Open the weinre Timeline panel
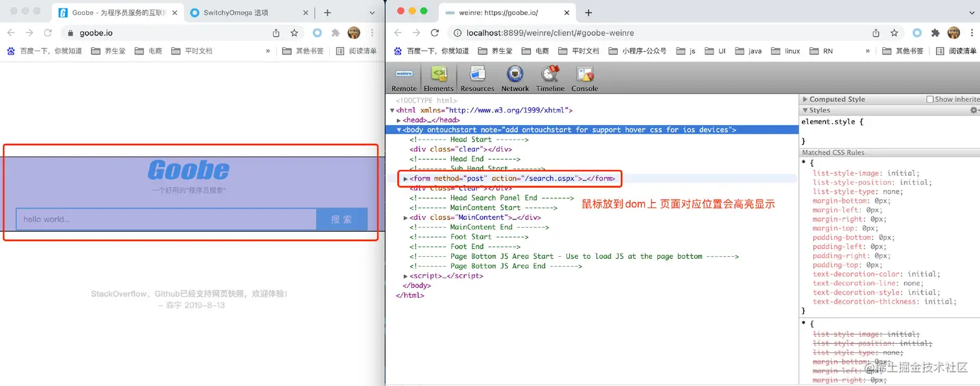This screenshot has height=386, width=980. coord(550,78)
